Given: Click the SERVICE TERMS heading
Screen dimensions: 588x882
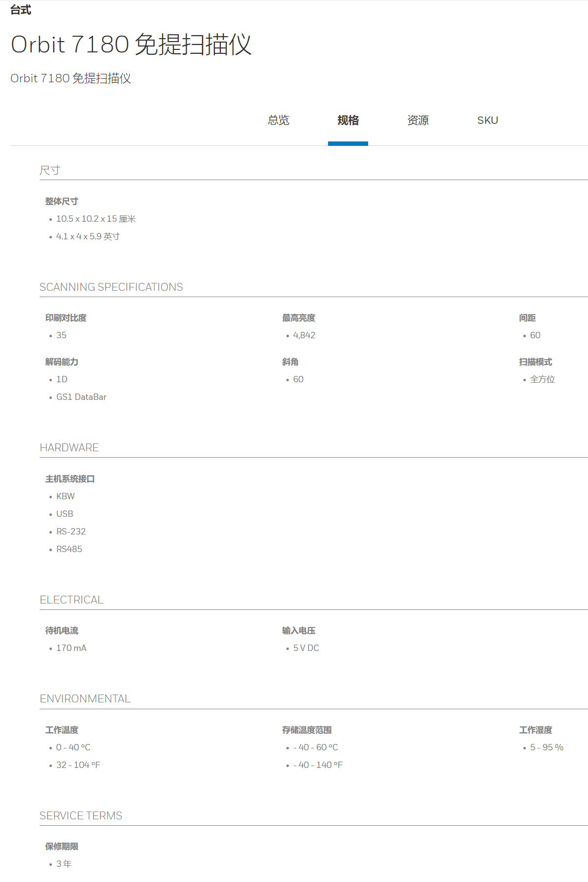Looking at the screenshot, I should (x=81, y=816).
